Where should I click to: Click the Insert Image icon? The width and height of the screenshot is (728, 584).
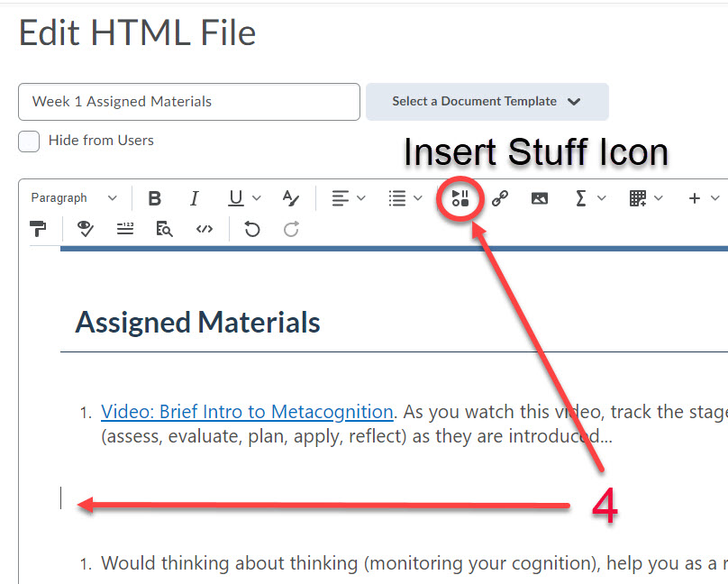539,197
